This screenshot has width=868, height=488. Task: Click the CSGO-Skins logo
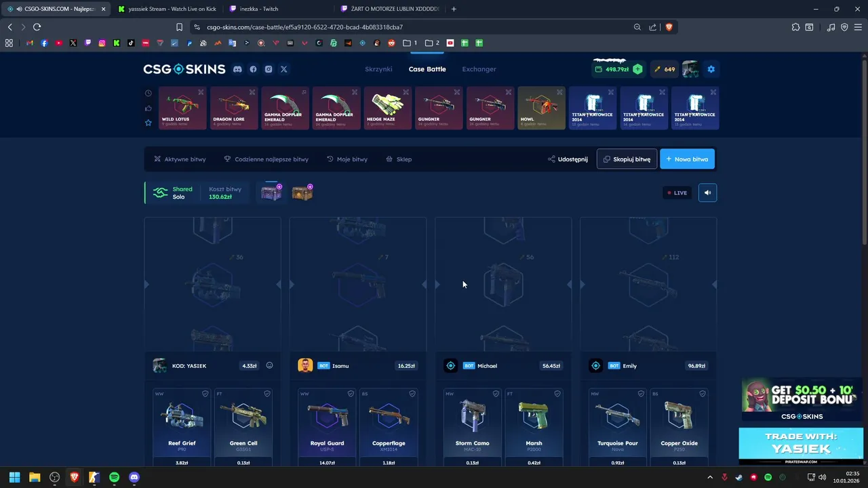(184, 69)
